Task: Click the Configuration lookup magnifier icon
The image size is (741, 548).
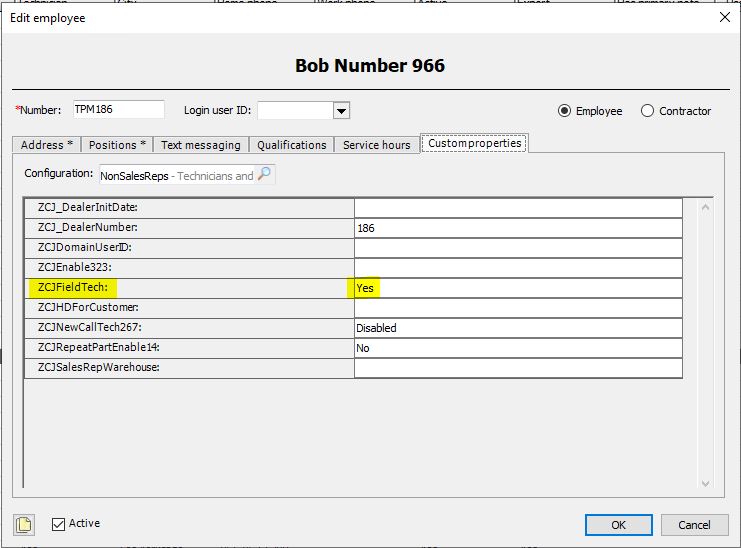Action: click(x=265, y=173)
